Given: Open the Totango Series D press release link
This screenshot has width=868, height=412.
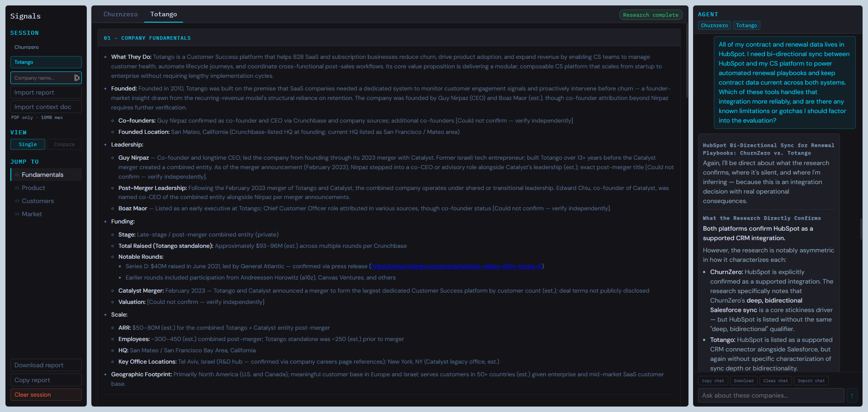Looking at the screenshot, I should [x=456, y=266].
